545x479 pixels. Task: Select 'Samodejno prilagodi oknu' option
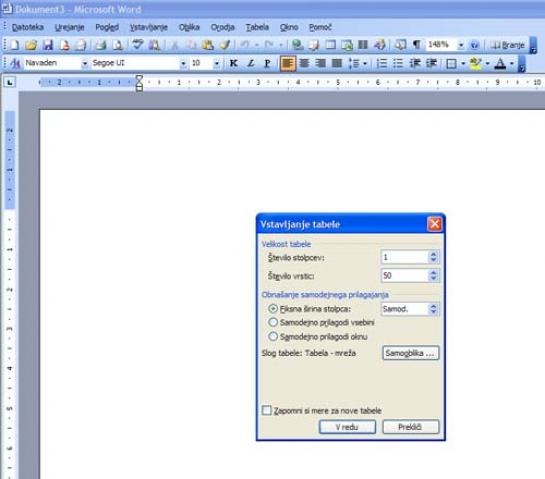click(273, 336)
